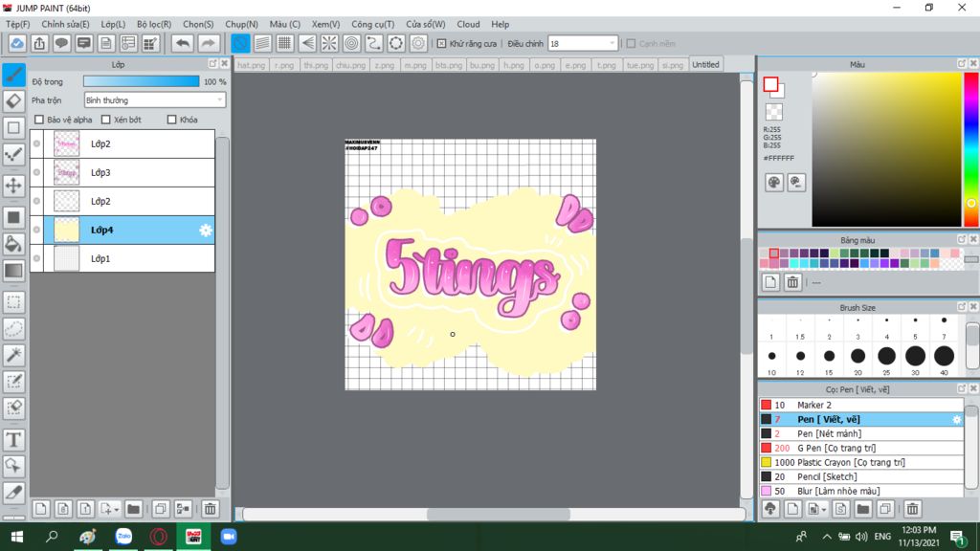This screenshot has width=980, height=551.
Task: Select the Marker 2 brush
Action: point(861,405)
